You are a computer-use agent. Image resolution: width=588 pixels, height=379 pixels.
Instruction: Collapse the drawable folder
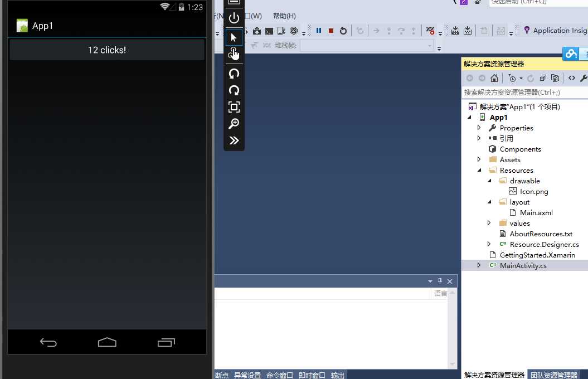click(x=489, y=181)
